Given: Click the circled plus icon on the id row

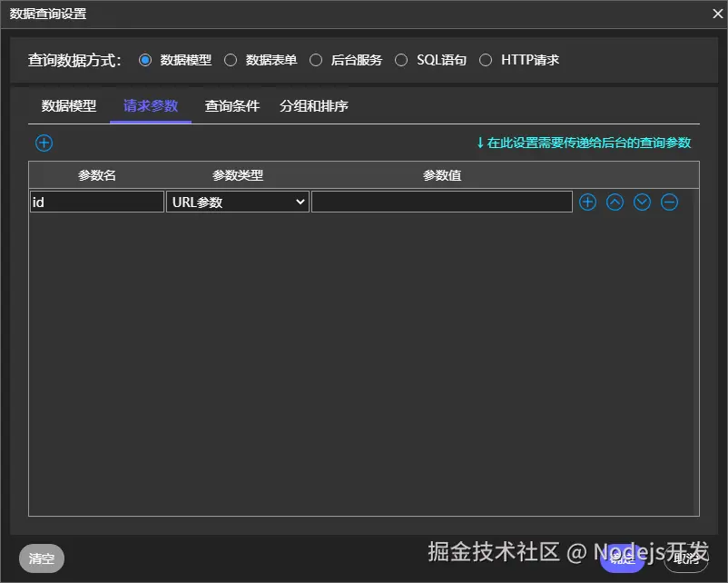Looking at the screenshot, I should (587, 202).
